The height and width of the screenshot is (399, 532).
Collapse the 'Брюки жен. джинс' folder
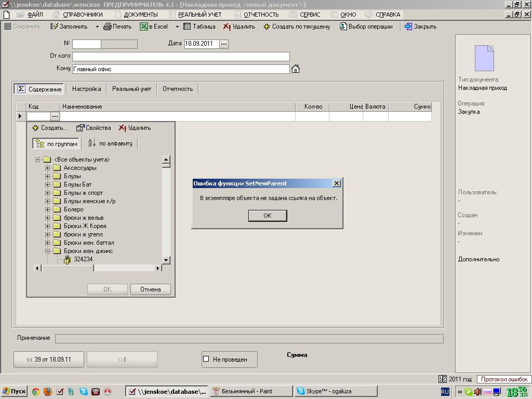coord(48,251)
